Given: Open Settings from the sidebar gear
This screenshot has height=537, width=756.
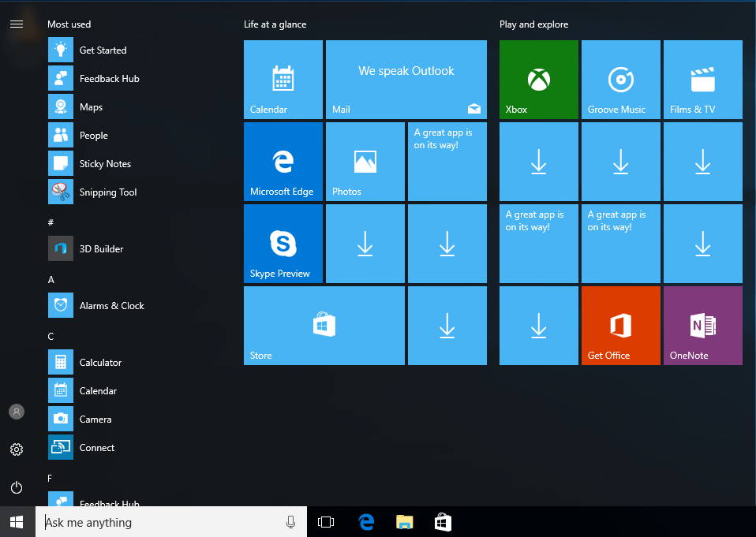Looking at the screenshot, I should (x=17, y=449).
